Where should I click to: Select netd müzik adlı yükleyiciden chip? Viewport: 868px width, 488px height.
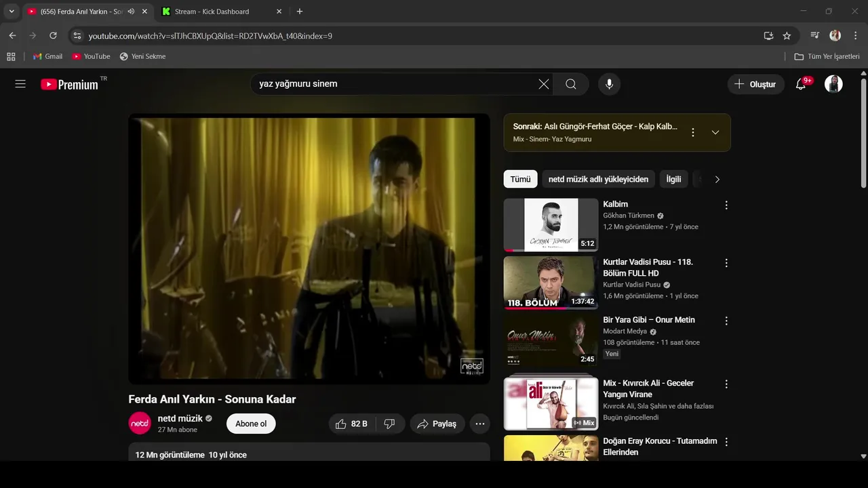(598, 179)
